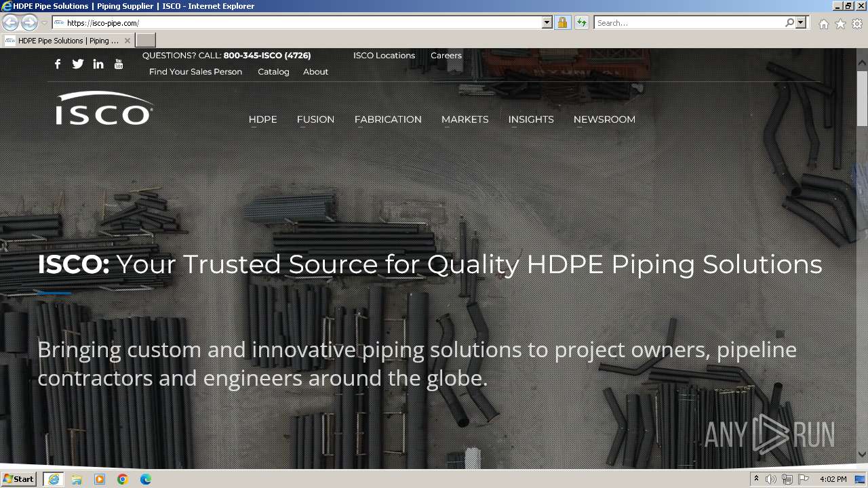The width and height of the screenshot is (868, 488).
Task: Open ISCO Locations link
Action: click(384, 56)
